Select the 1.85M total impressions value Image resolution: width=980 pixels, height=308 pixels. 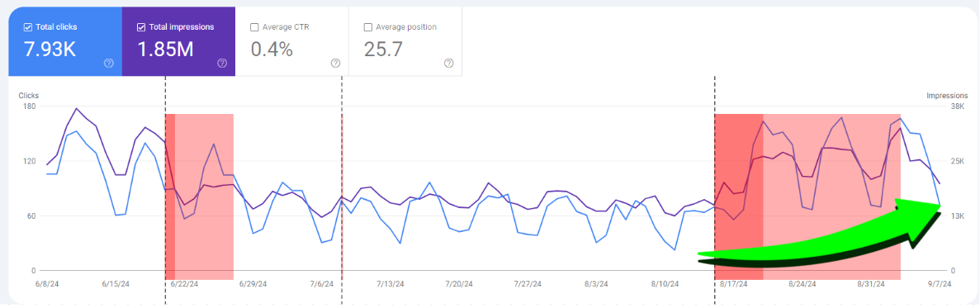[x=166, y=50]
